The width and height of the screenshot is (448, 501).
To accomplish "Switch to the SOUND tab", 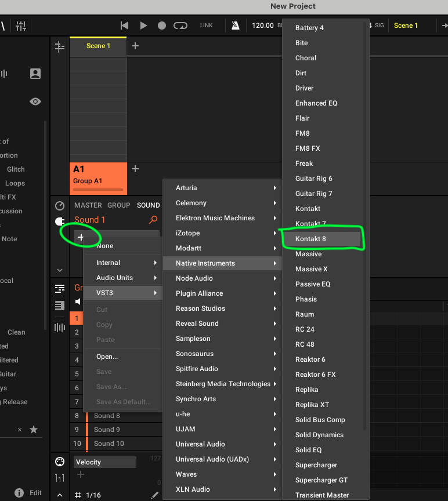I will [149, 205].
